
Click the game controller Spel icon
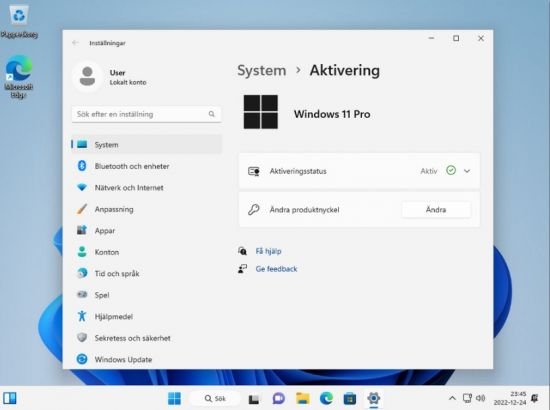point(82,294)
